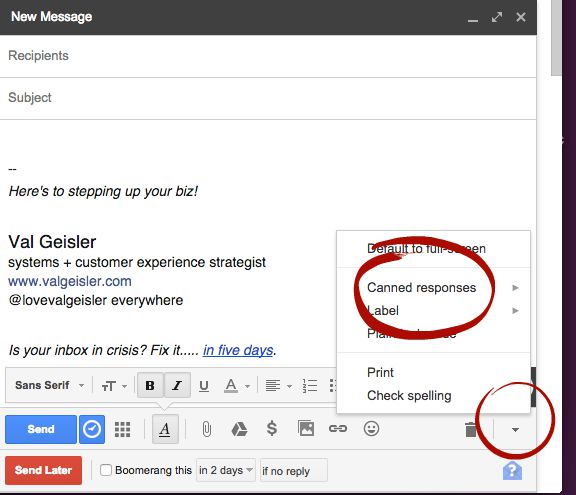Open the 'in five days' link

tap(238, 350)
